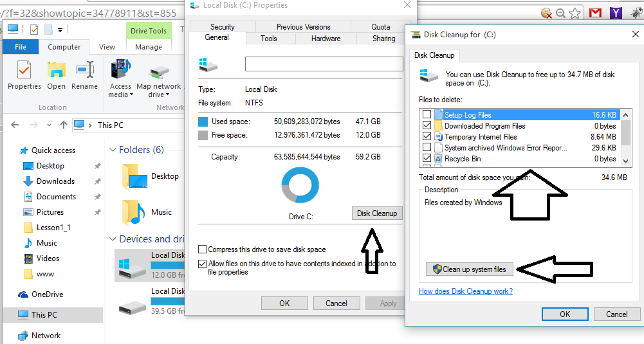The height and width of the screenshot is (344, 644).
Task: Open recent locations dropdown arrow
Action: coord(49,125)
